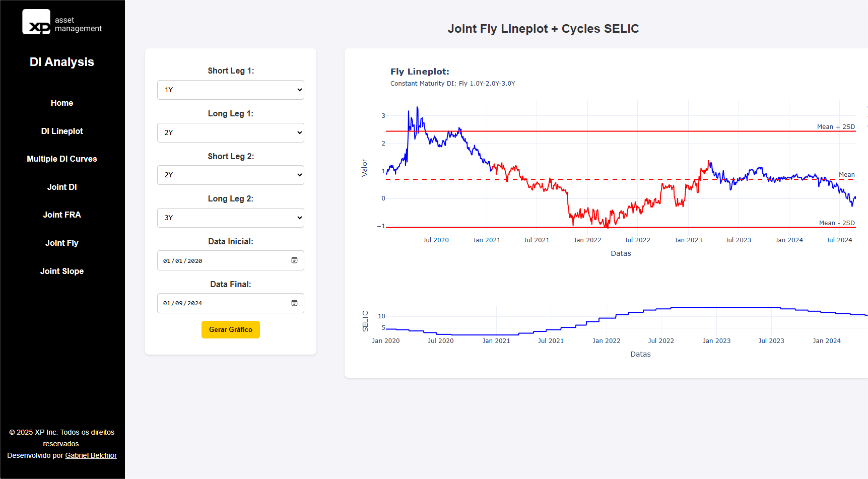868x479 pixels.
Task: Click the Gerar Gráfico button
Action: pos(231,329)
